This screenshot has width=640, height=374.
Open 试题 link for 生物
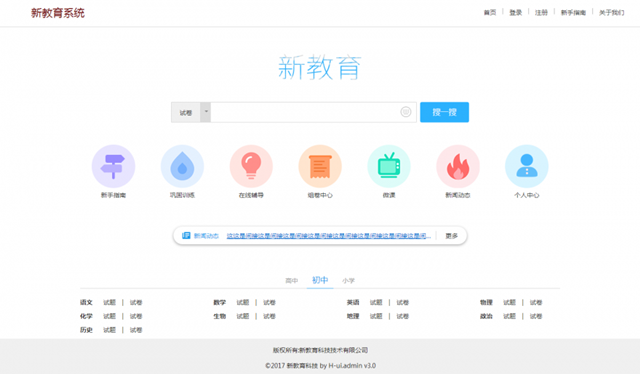tap(243, 316)
